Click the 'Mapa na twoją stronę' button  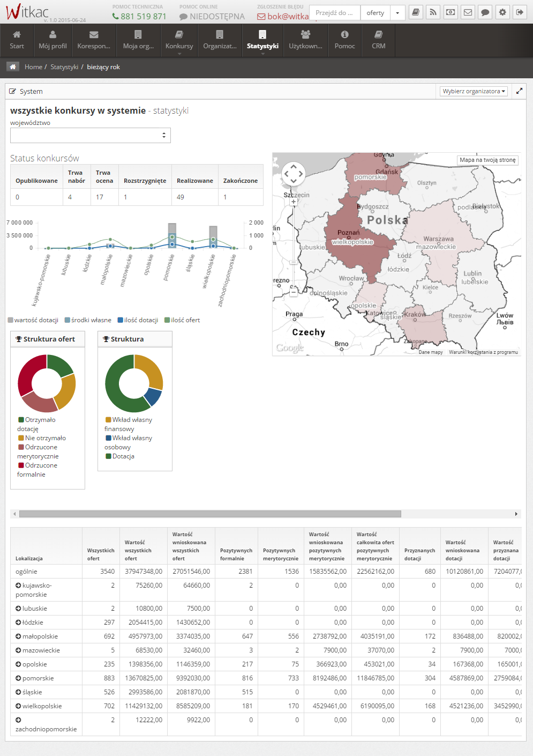487,160
